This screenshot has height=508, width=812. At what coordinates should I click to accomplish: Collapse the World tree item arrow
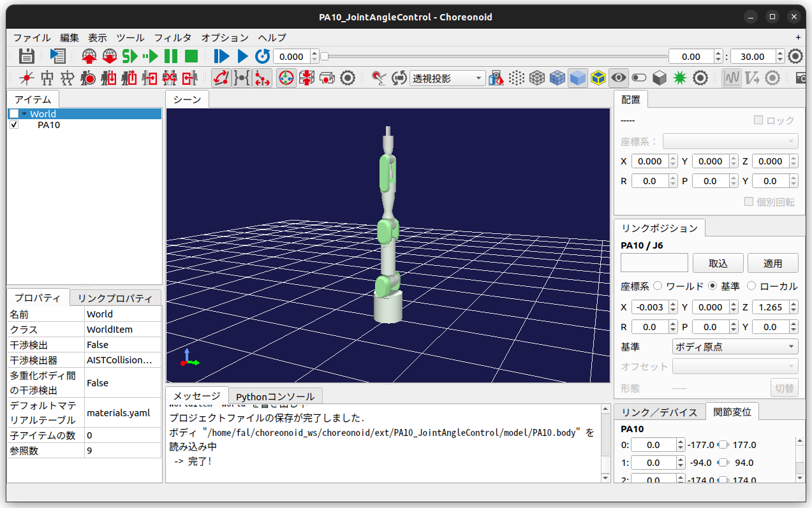click(x=24, y=114)
